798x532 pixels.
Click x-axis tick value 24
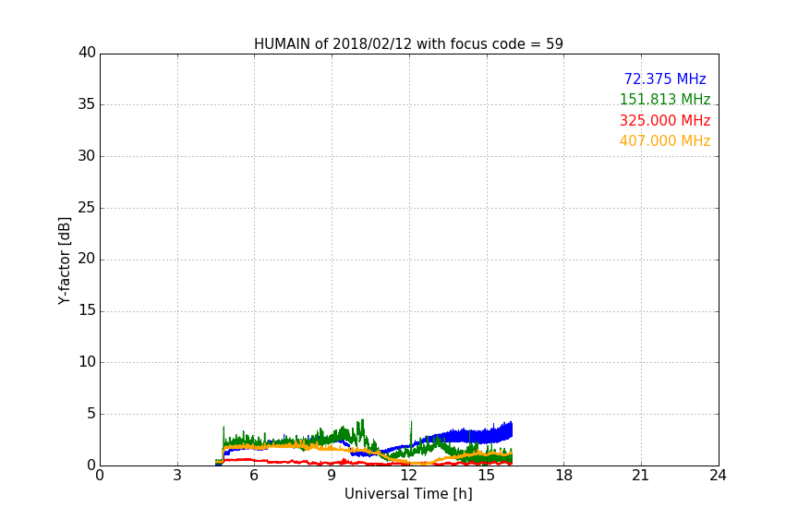click(x=718, y=476)
